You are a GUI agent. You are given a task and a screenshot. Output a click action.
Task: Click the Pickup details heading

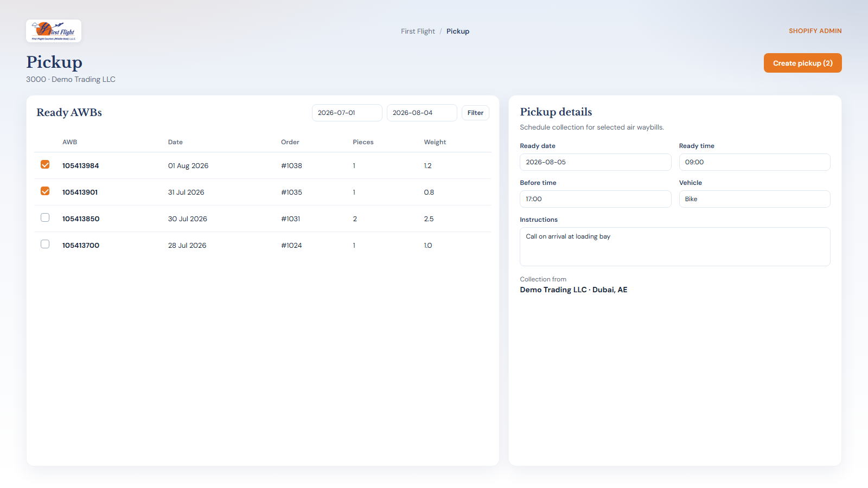click(556, 112)
